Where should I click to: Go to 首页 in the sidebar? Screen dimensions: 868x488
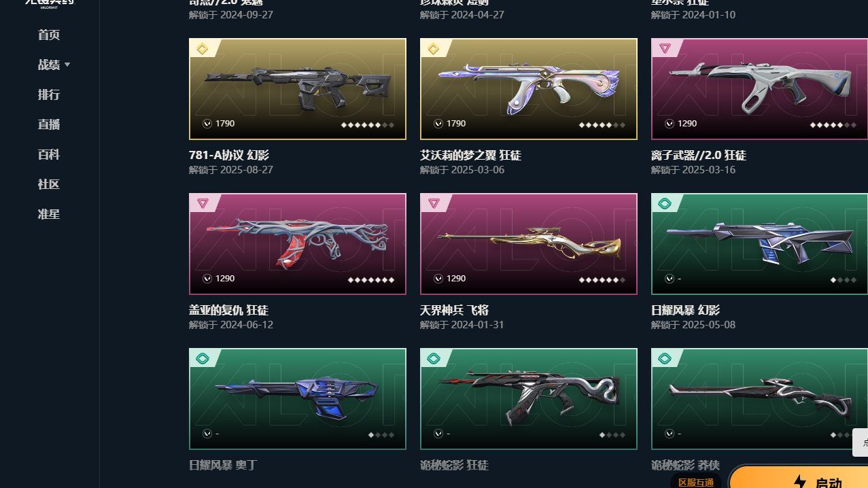pos(49,35)
